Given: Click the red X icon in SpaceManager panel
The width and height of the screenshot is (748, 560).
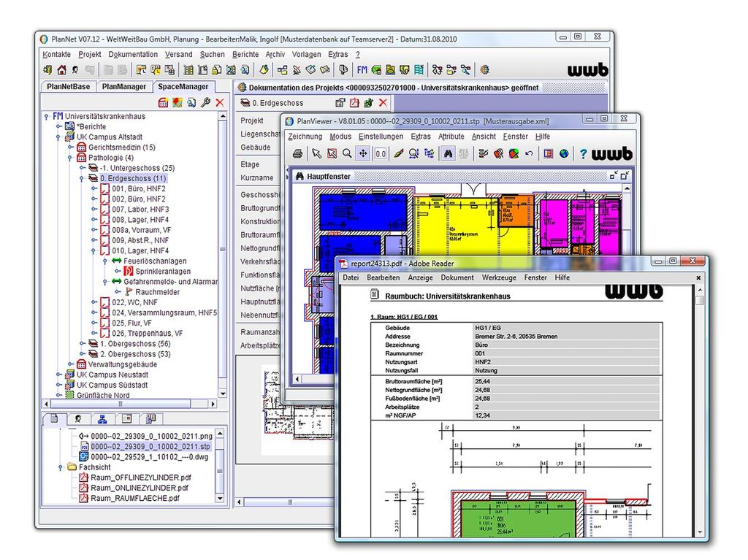Looking at the screenshot, I should tap(220, 102).
